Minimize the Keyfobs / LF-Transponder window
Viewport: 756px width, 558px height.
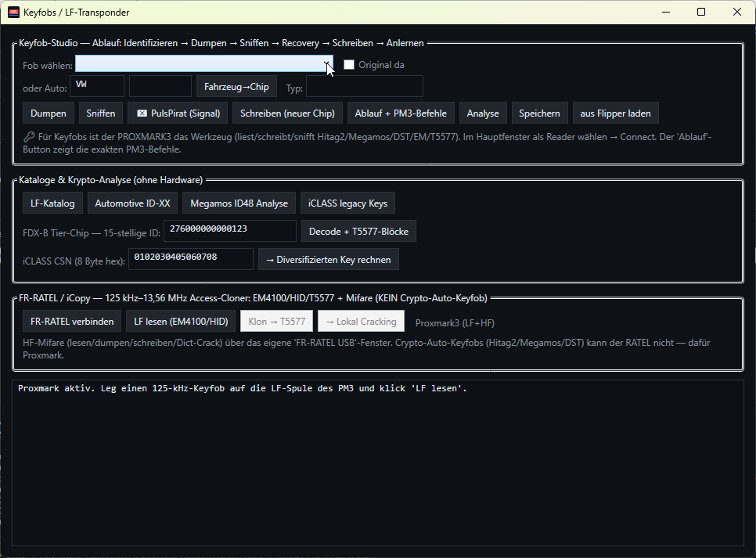click(x=666, y=12)
